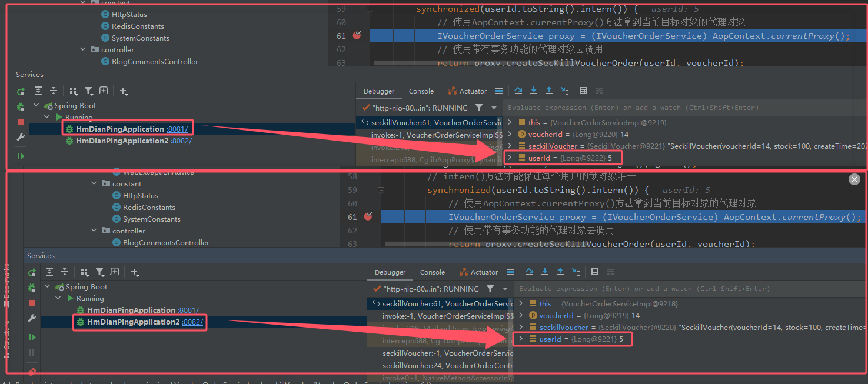Open :8082/ link in lower Services tree
Image resolution: width=868 pixels, height=384 pixels.
pos(192,322)
